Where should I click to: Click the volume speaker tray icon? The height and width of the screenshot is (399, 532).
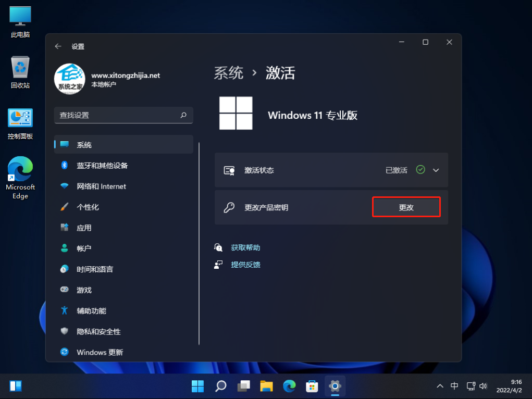click(483, 386)
